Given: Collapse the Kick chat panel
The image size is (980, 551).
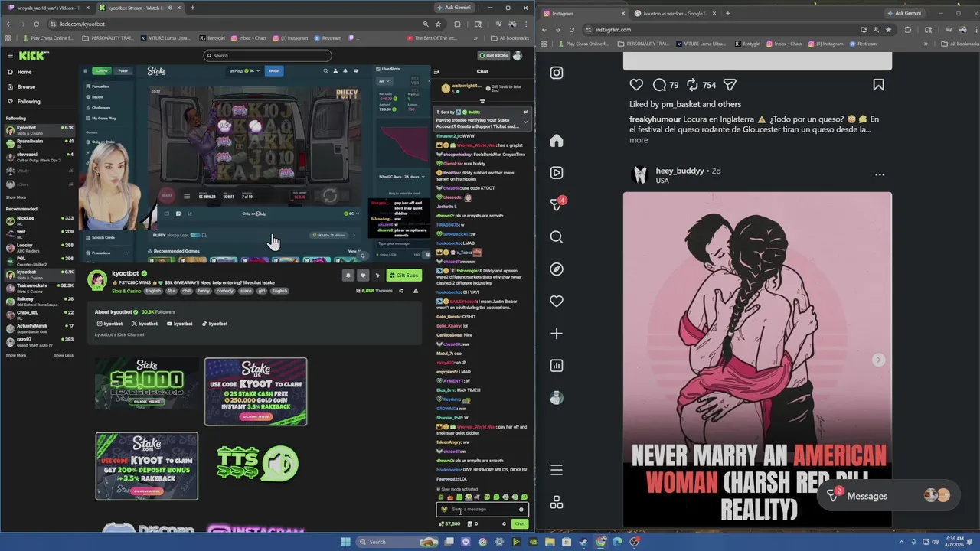Looking at the screenshot, I should [x=436, y=72].
